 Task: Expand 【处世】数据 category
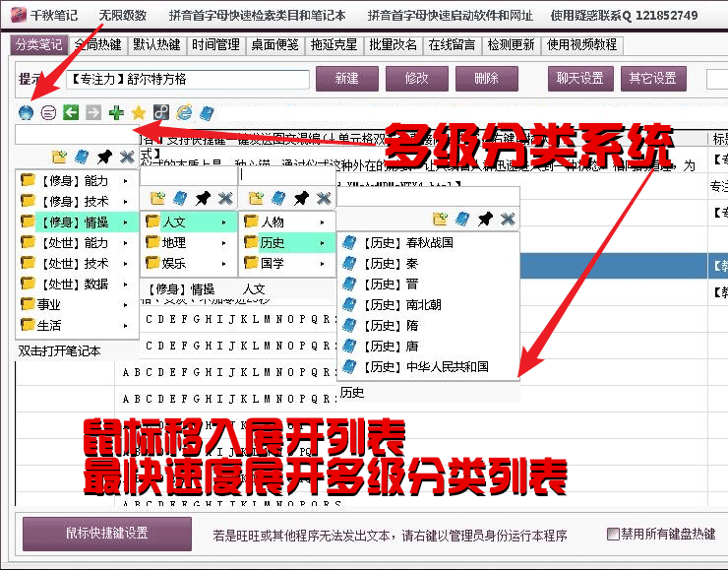[77, 284]
